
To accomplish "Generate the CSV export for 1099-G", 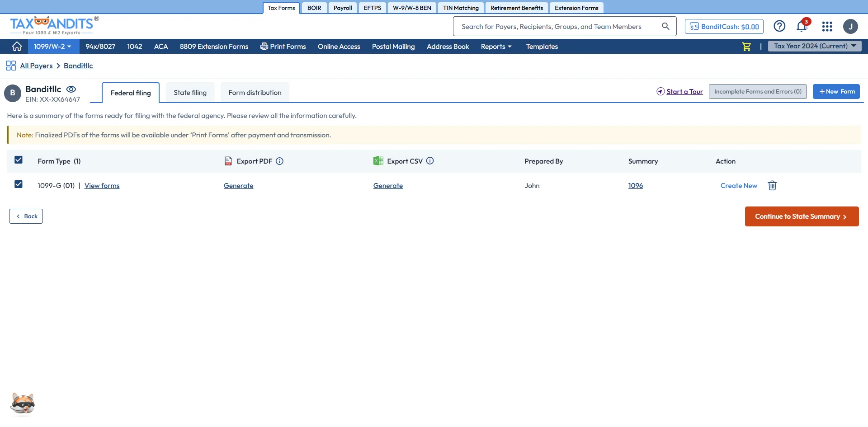I will click(x=388, y=185).
